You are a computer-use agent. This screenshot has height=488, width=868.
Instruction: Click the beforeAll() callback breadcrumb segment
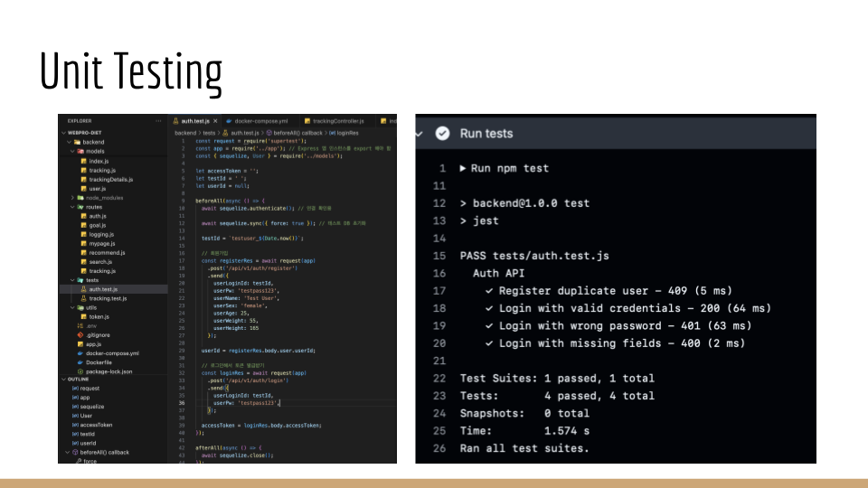point(297,132)
